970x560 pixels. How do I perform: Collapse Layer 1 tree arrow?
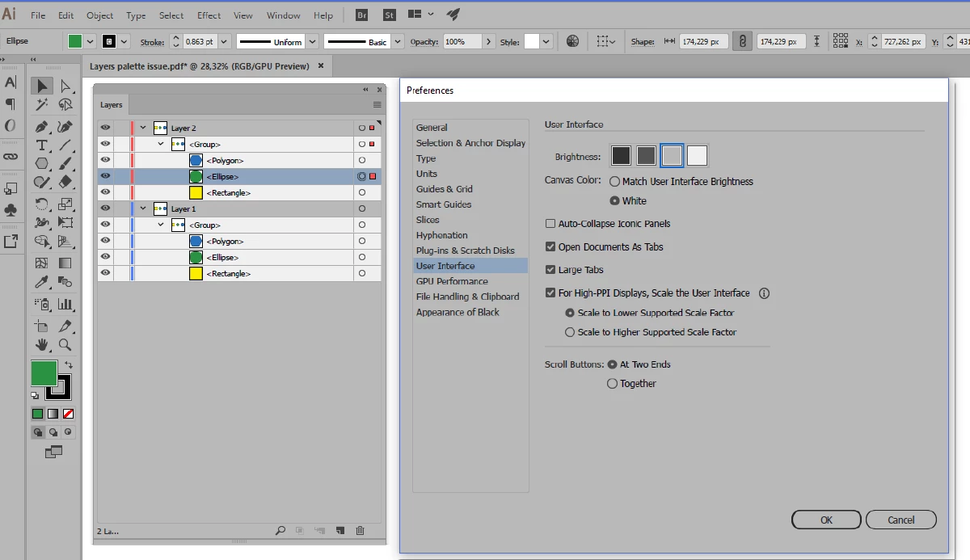point(143,208)
